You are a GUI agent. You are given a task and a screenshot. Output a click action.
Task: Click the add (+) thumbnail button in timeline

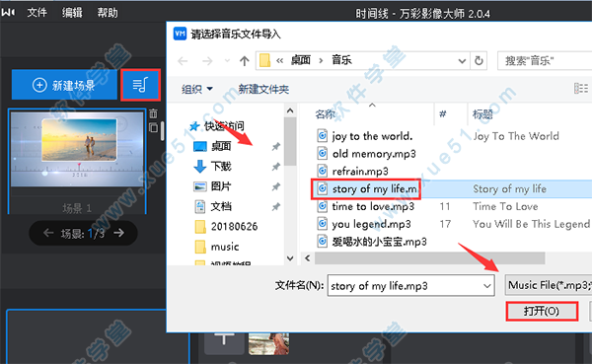coord(224,343)
